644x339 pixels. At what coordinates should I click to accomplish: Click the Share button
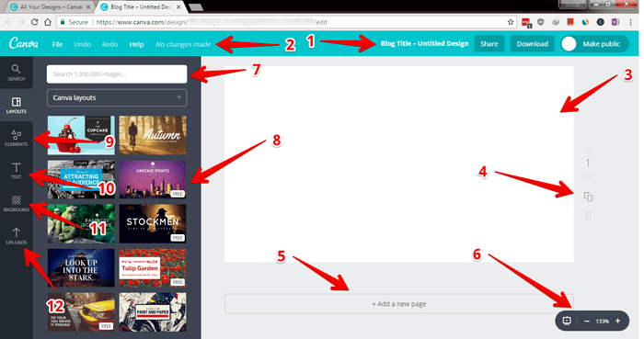489,44
